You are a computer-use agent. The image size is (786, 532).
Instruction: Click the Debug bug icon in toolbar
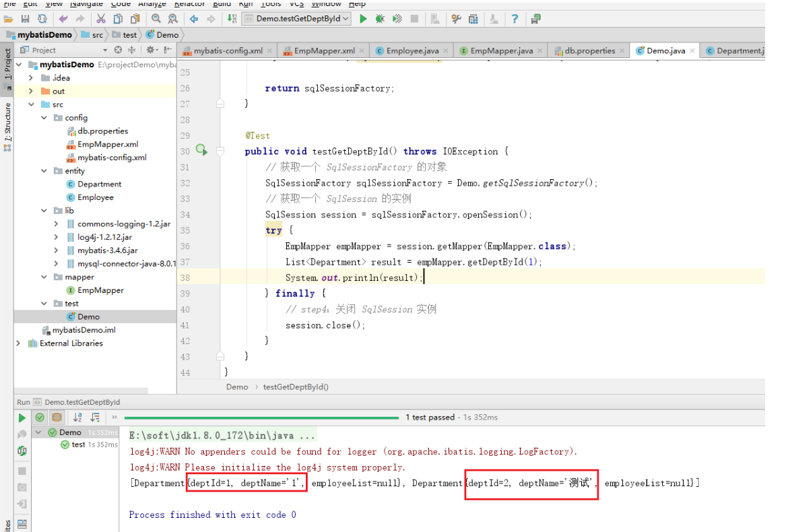[380, 19]
